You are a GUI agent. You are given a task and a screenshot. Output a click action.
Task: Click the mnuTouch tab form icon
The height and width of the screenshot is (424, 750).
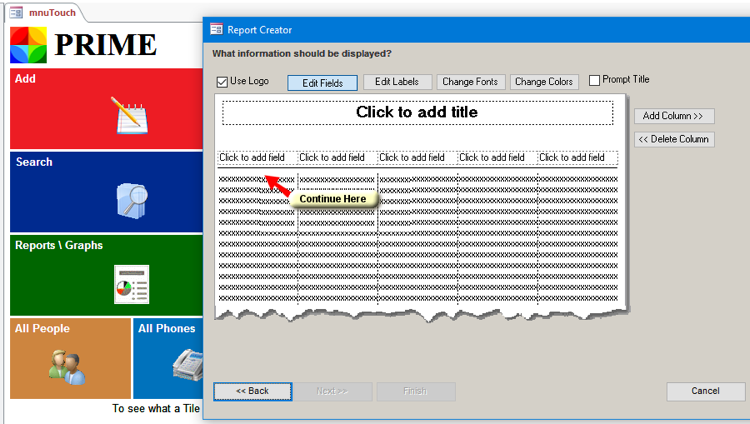[16, 12]
